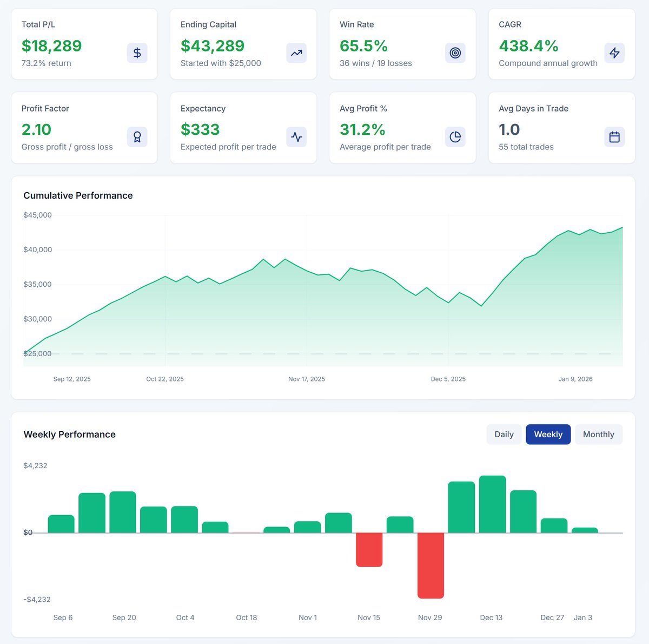Click the Ending Capital card heading

point(208,25)
